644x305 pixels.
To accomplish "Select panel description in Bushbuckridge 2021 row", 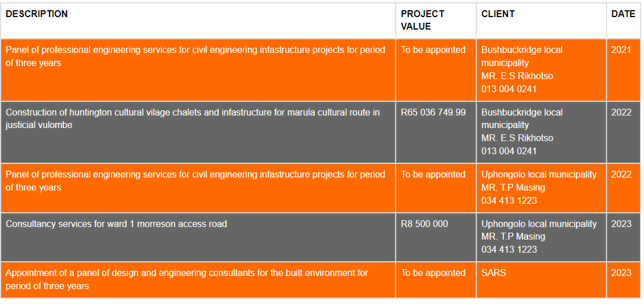I will pos(195,56).
